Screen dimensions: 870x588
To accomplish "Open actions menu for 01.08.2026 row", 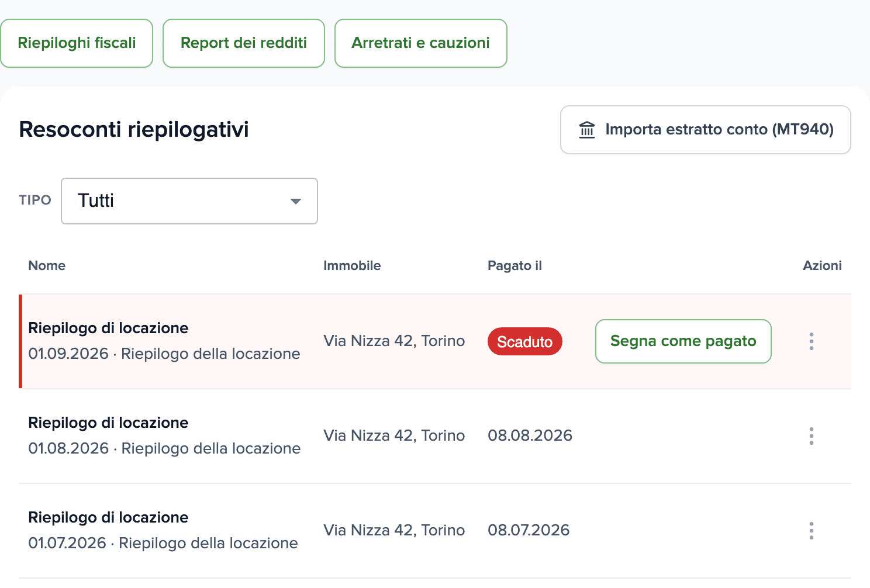I will pyautogui.click(x=811, y=436).
